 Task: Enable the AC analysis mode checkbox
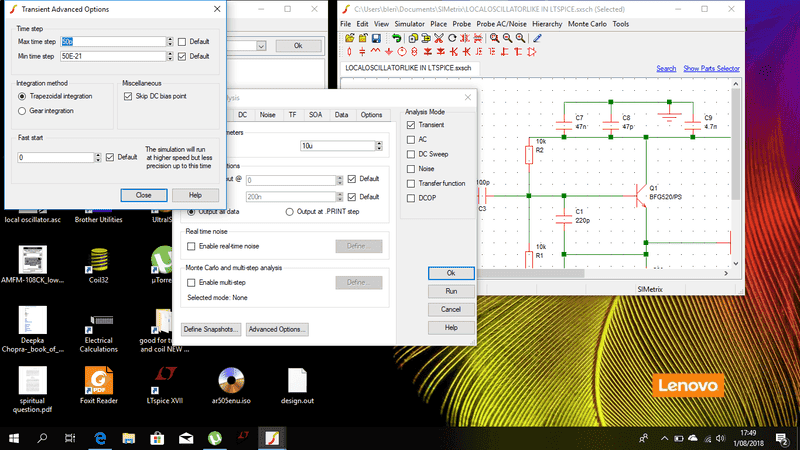(411, 139)
